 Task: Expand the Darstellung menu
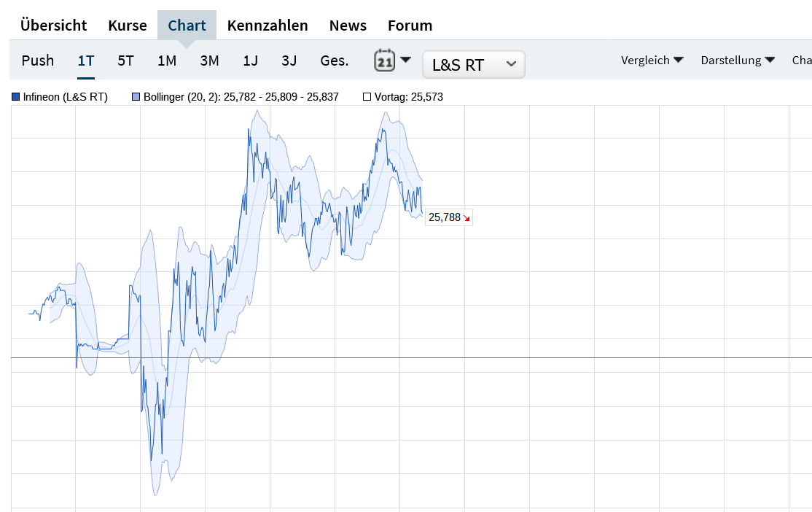click(737, 61)
